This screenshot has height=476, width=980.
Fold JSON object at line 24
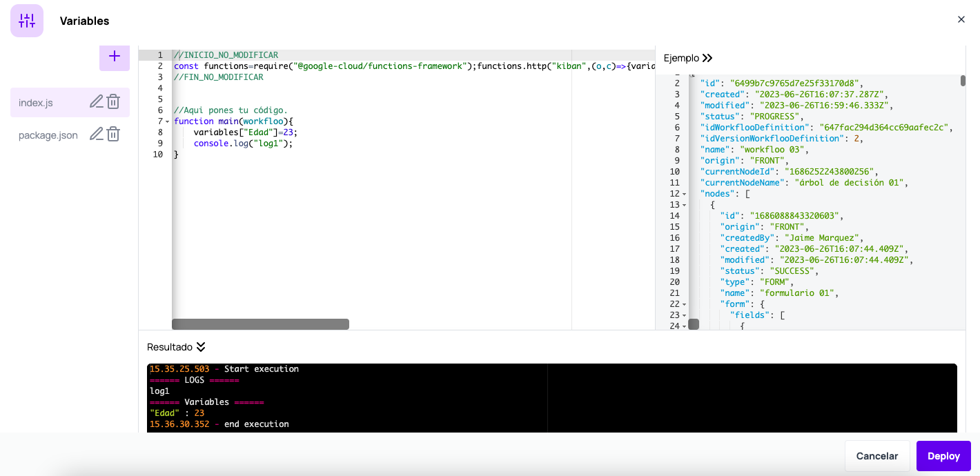pos(684,326)
